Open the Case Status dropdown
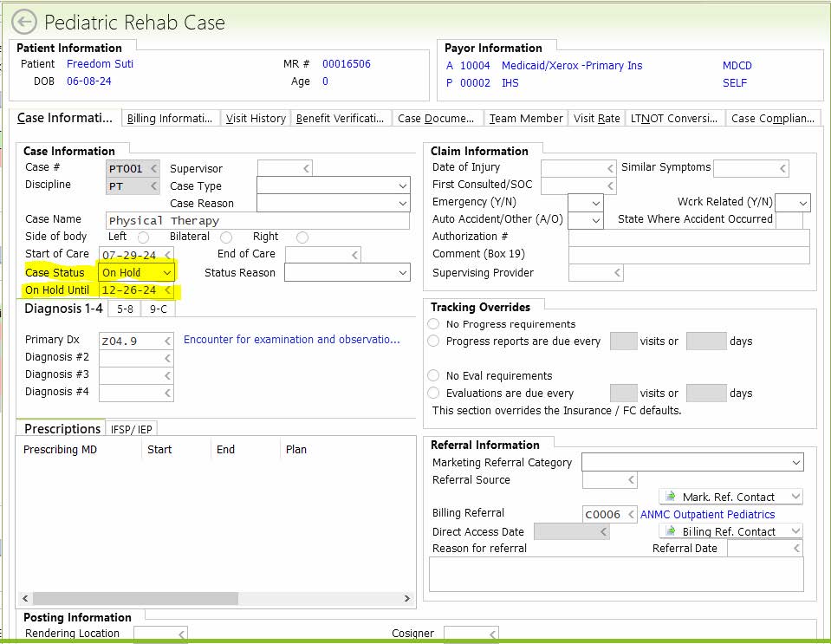The height and width of the screenshot is (644, 831). pyautogui.click(x=166, y=273)
